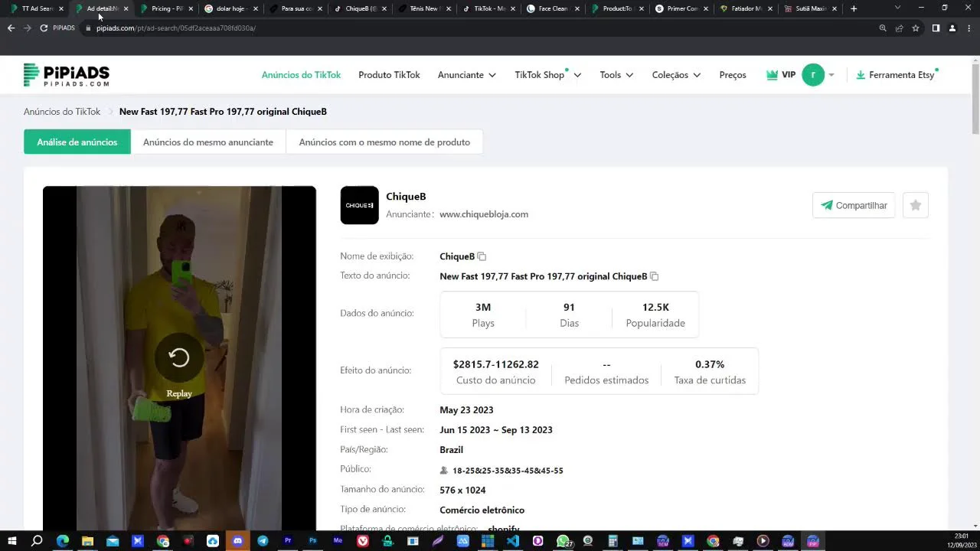Open the Tools dropdown menu

[616, 75]
